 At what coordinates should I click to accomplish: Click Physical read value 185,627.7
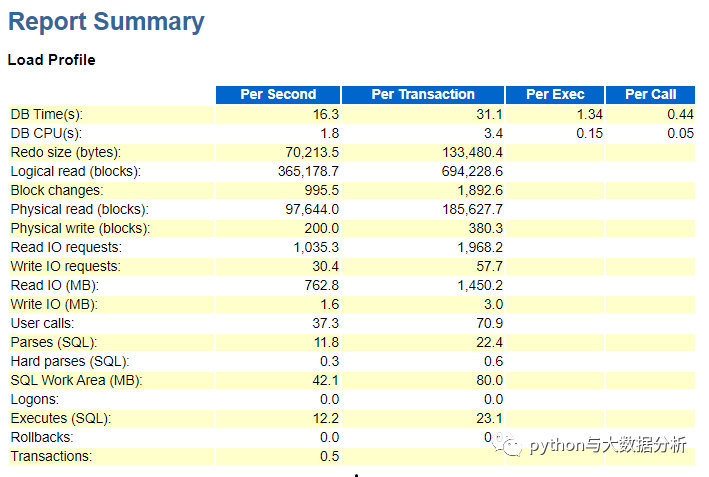[473, 209]
